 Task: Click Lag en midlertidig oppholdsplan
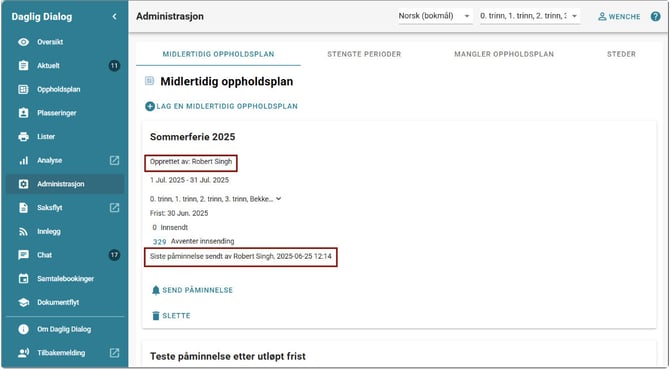(x=221, y=106)
